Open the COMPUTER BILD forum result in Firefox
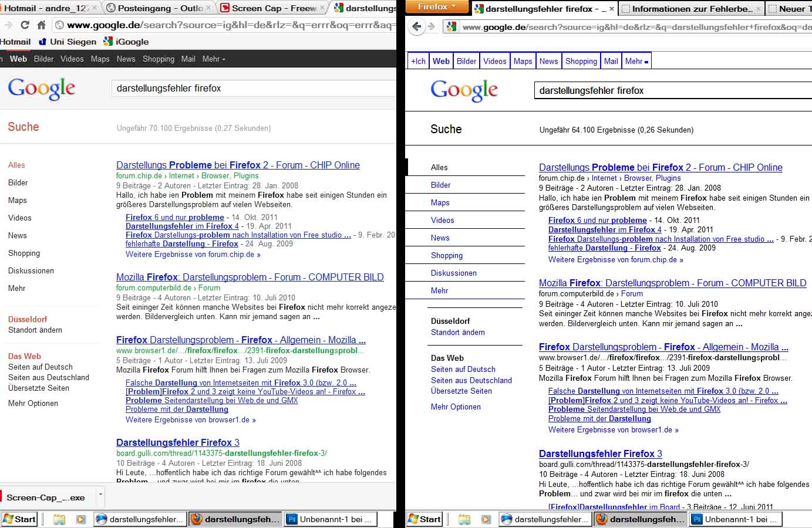Screen dimensions: 812x528 pyautogui.click(x=673, y=283)
